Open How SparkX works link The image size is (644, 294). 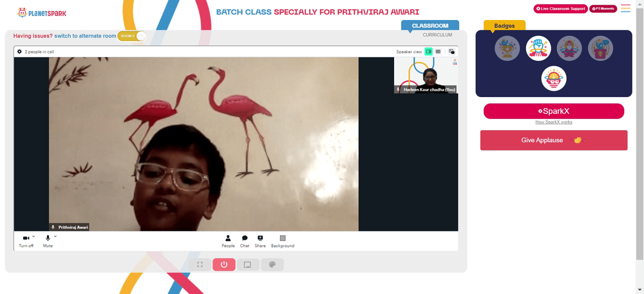[554, 122]
